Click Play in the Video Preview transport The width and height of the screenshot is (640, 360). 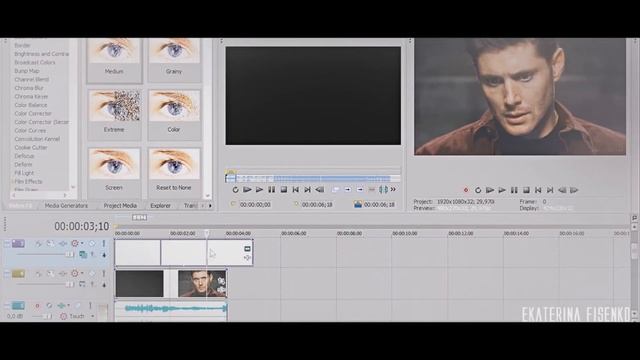tap(502, 190)
